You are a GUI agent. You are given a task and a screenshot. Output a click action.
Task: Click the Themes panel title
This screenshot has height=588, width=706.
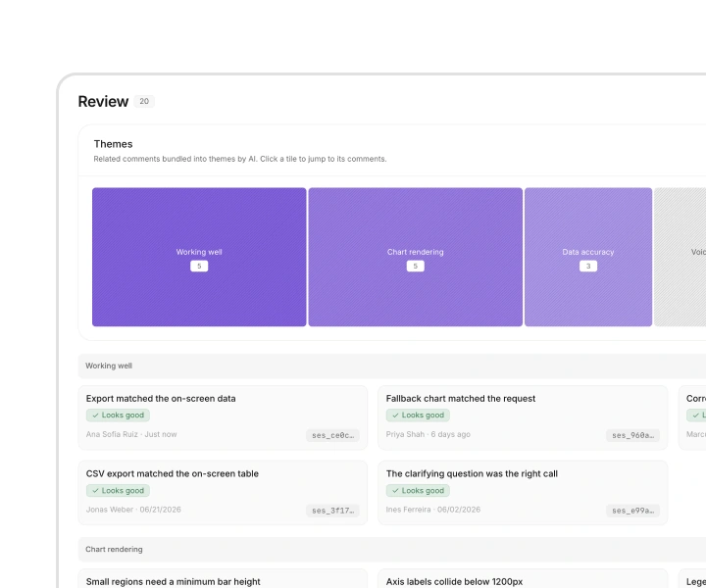113,144
